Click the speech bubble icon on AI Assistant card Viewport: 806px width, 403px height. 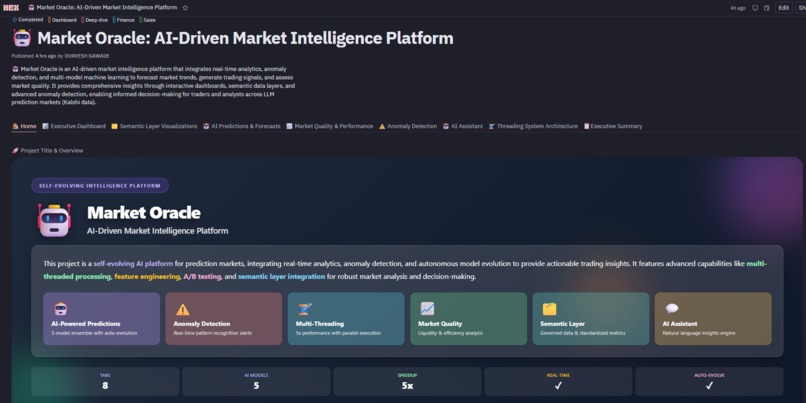point(672,308)
